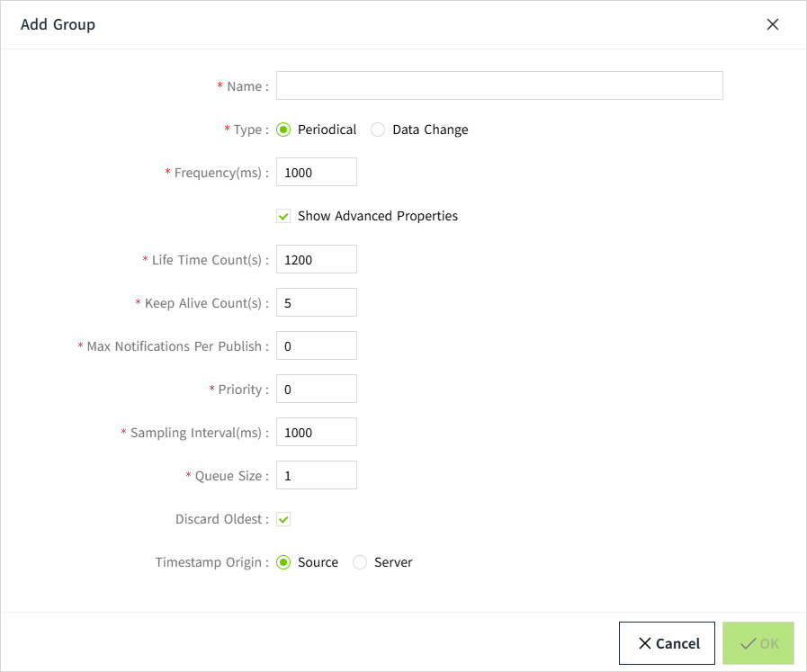Click the Priority input field
The width and height of the screenshot is (807, 672).
pos(316,389)
